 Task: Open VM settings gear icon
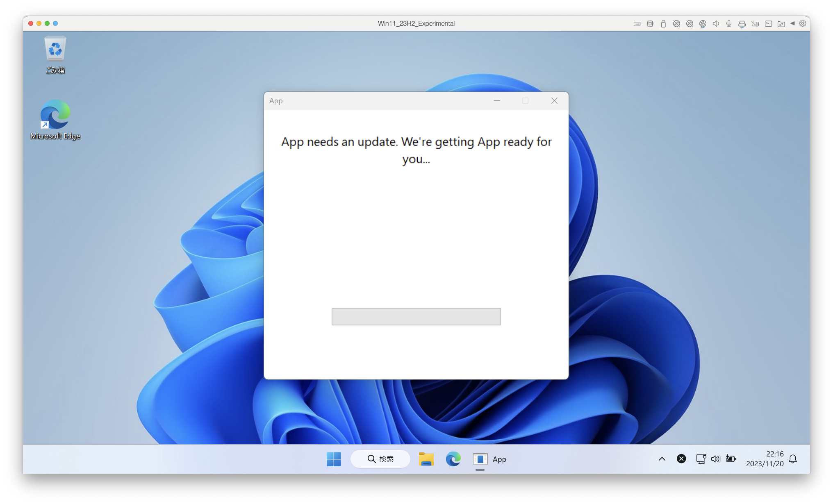coord(803,23)
